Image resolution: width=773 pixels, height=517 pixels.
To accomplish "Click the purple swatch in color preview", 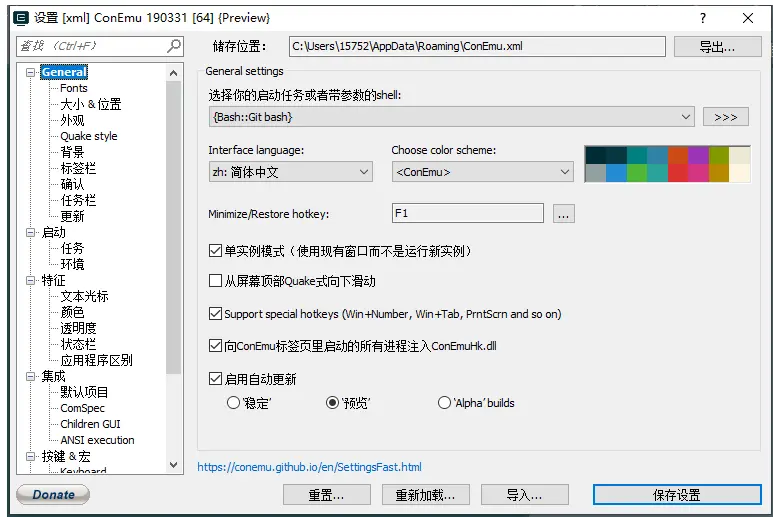I will pyautogui.click(x=699, y=155).
